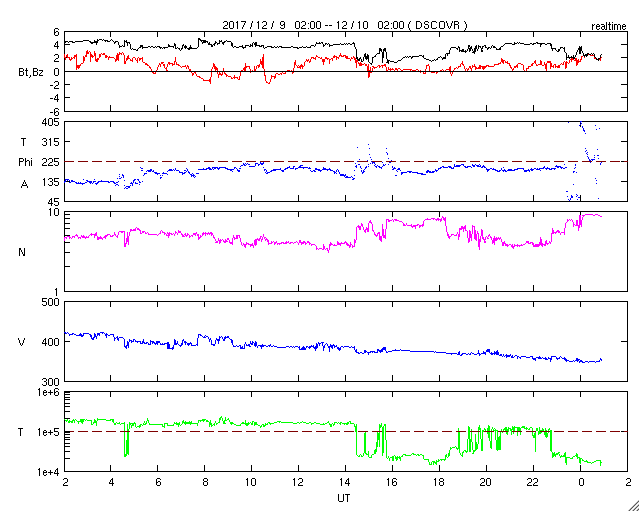Click the '1e+4' temperature tick value
The width and height of the screenshot is (640, 512).
tap(48, 472)
